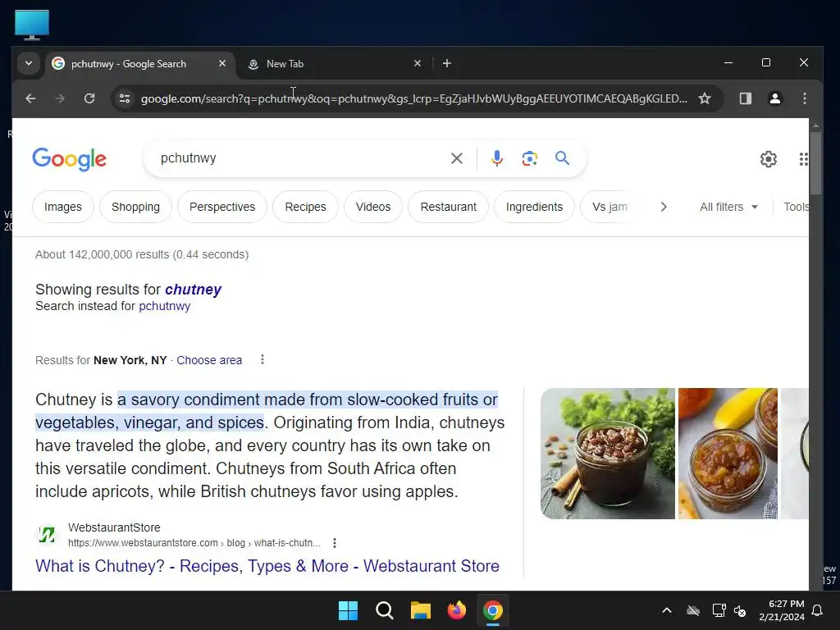Open the orange mango chutney image
Viewport: 840px width, 630px height.
click(x=728, y=453)
